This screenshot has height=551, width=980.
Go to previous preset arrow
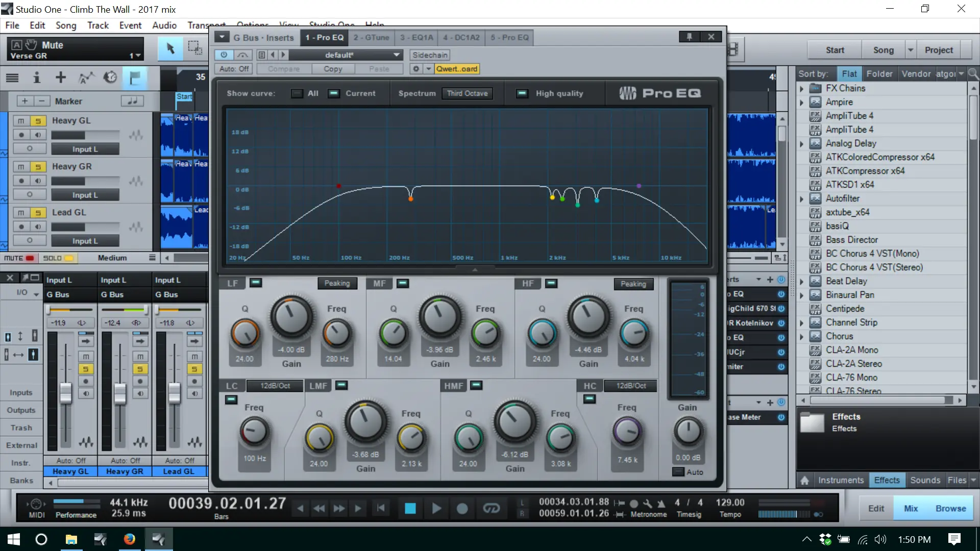(273, 55)
